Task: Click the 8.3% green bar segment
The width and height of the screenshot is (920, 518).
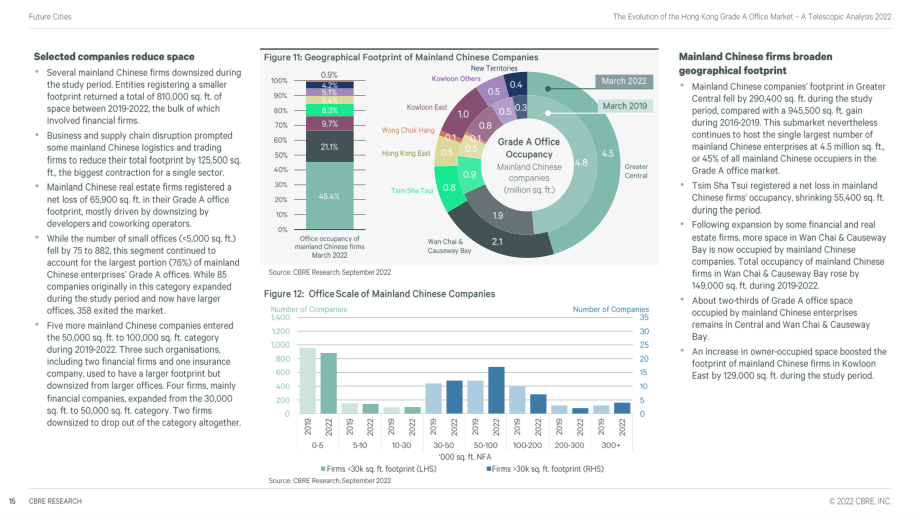Action: pos(330,110)
